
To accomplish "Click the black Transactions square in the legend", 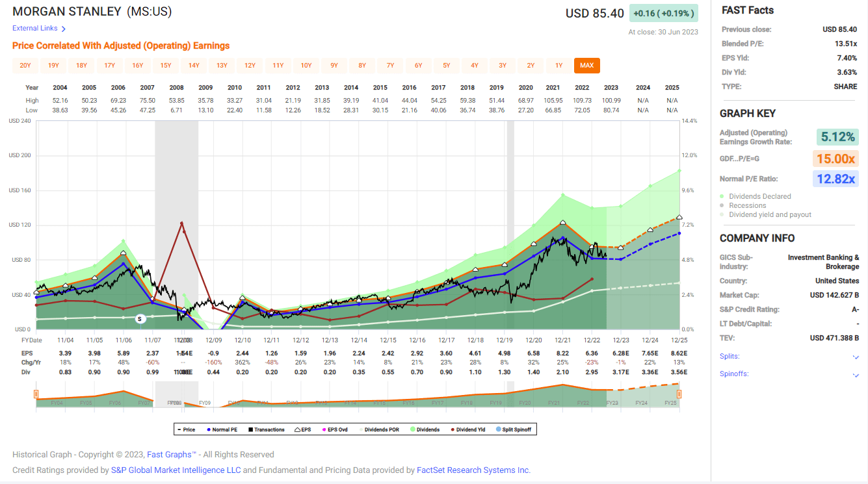I will 251,429.
